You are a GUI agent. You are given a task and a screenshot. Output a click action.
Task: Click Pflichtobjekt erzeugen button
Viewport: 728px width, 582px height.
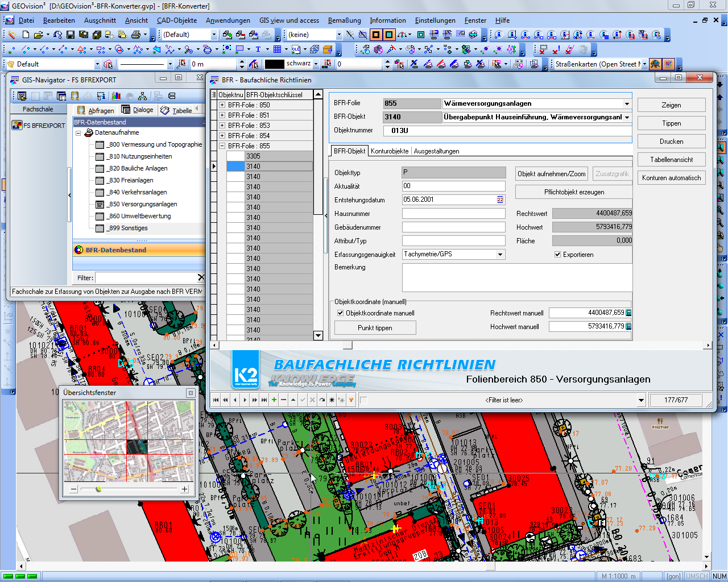point(574,192)
